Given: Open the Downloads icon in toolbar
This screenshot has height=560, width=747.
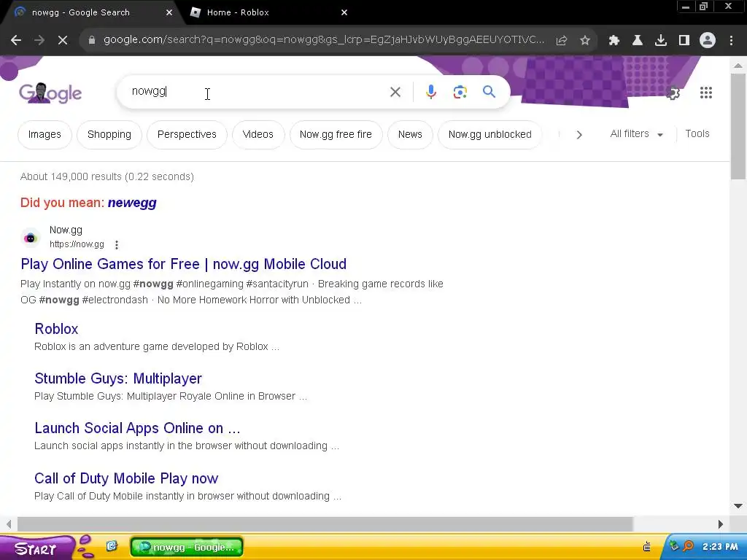Looking at the screenshot, I should click(x=661, y=41).
